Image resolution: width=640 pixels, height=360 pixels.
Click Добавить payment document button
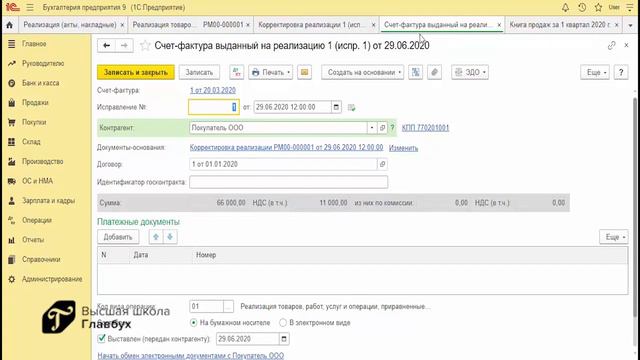[x=118, y=237]
